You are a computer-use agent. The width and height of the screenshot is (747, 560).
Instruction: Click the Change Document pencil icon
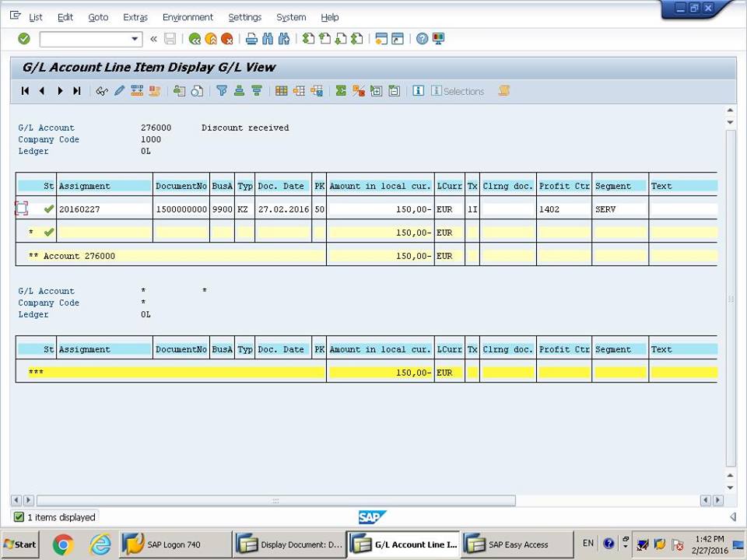tap(120, 91)
